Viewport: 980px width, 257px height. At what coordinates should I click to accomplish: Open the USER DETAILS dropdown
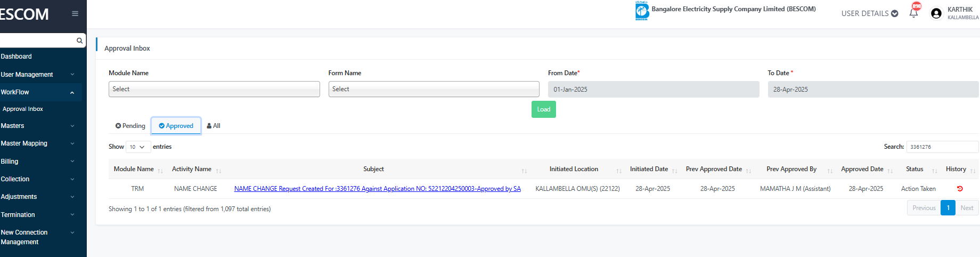click(870, 13)
